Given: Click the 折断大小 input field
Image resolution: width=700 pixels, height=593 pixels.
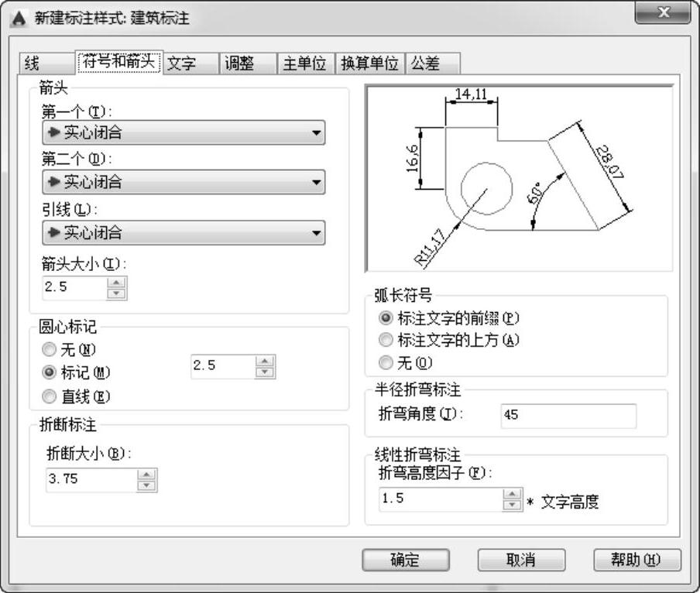Looking at the screenshot, I should (x=91, y=480).
